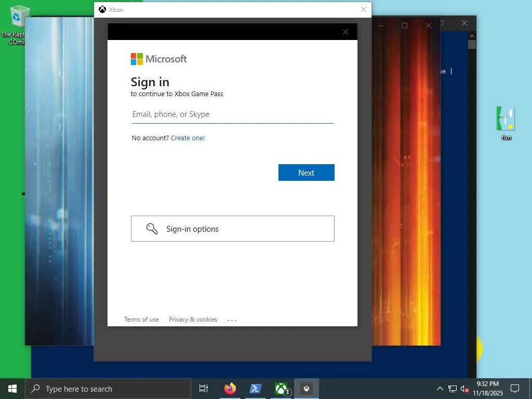Maximize the orange background window

405,25
